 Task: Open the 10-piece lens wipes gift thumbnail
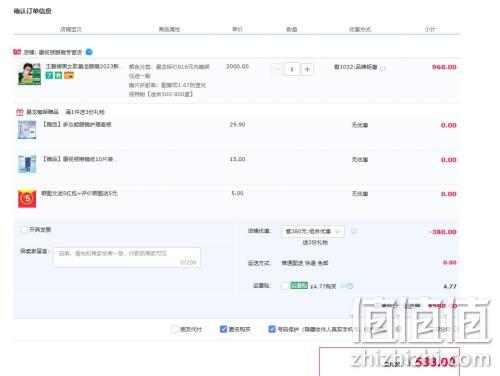click(x=27, y=164)
